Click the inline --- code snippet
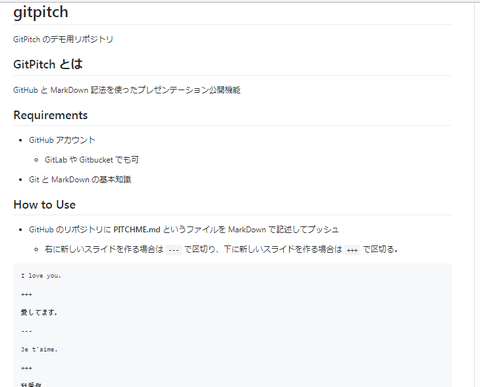Viewport: 480px width, 387px height. click(x=173, y=250)
